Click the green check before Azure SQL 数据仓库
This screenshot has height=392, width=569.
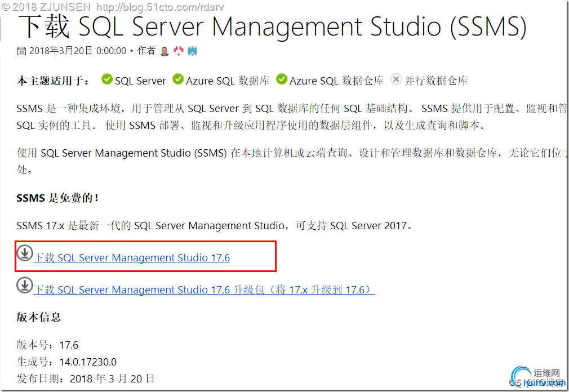(282, 79)
